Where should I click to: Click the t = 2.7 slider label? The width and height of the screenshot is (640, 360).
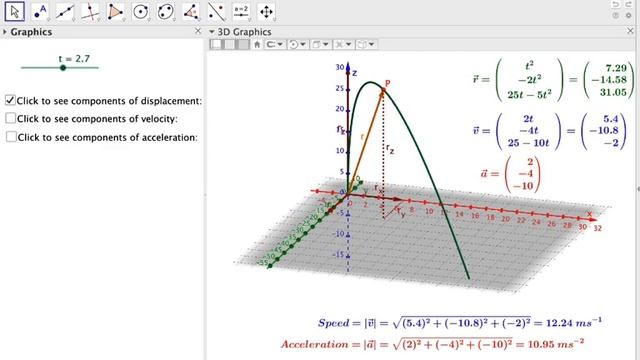point(74,59)
